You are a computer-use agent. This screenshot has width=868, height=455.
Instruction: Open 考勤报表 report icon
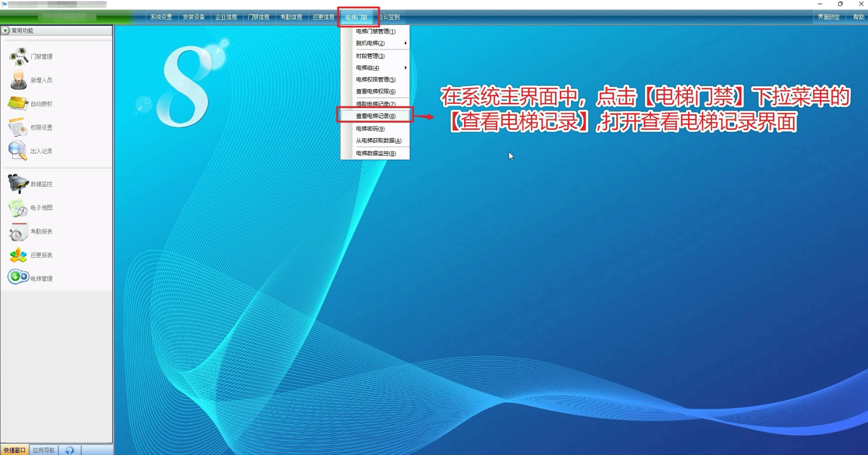(18, 231)
